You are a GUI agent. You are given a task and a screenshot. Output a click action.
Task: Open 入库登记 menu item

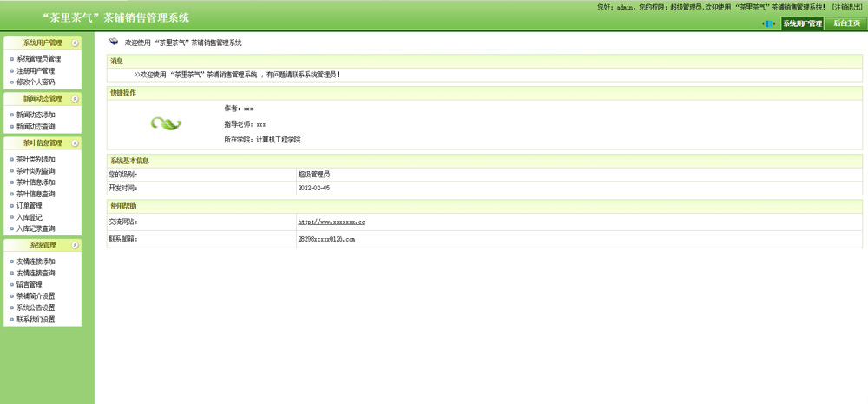tap(30, 217)
